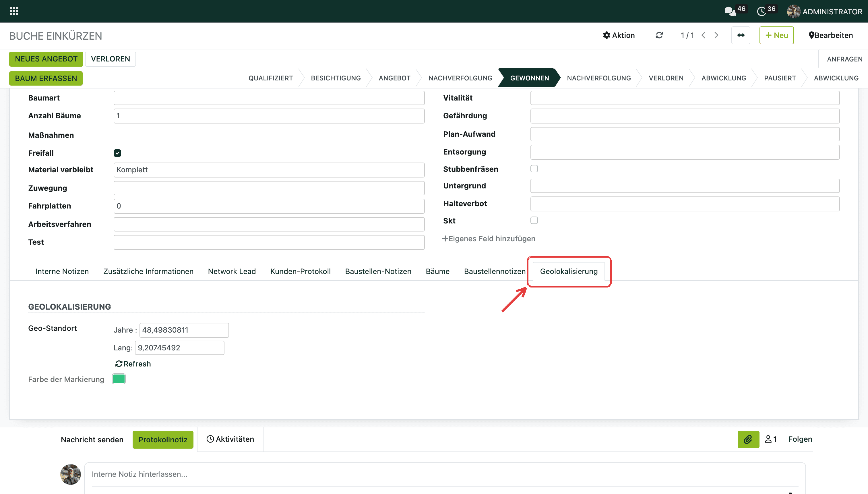Set stage to Qualifiziert
Screen dimensions: 868x494
click(271, 78)
